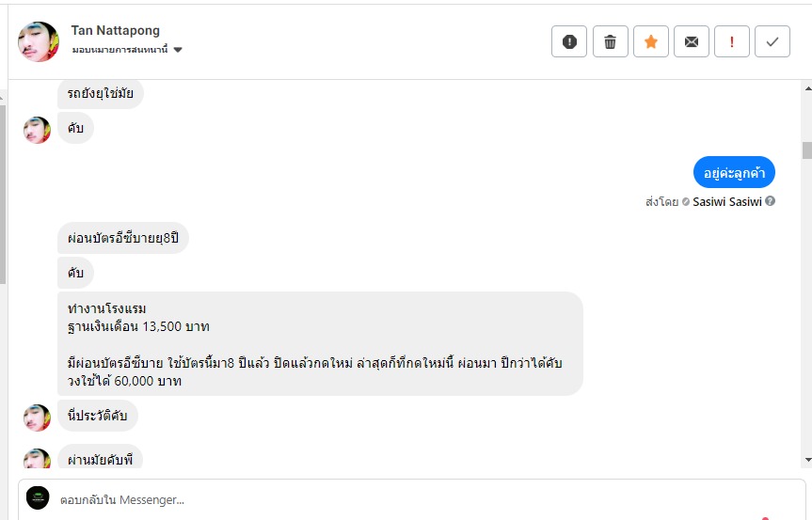Viewport: 812px width, 520px height.
Task: Click the question mark beside Sasiwi Sasiwi
Action: pyautogui.click(x=771, y=201)
